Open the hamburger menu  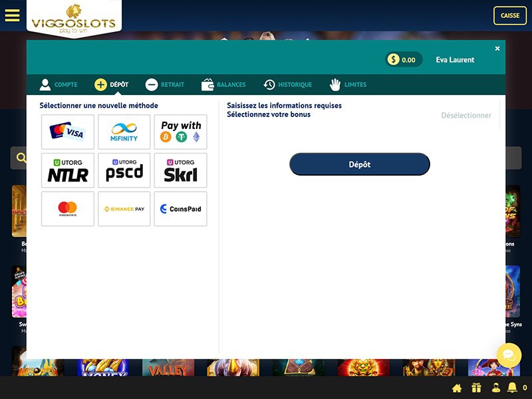[x=12, y=15]
